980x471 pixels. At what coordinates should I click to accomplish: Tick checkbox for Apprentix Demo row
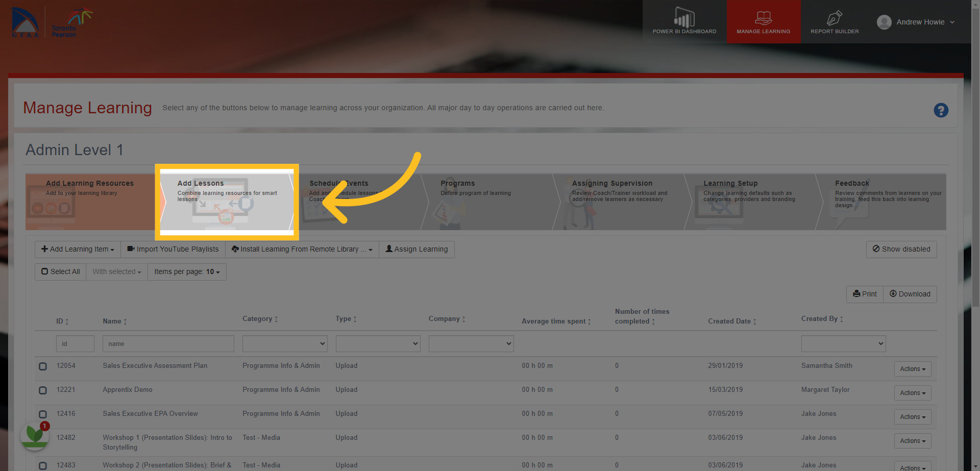[43, 390]
